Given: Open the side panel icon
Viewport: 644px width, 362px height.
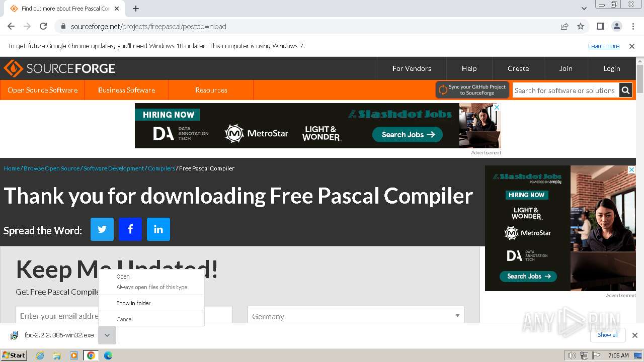Looking at the screenshot, I should [x=600, y=26].
